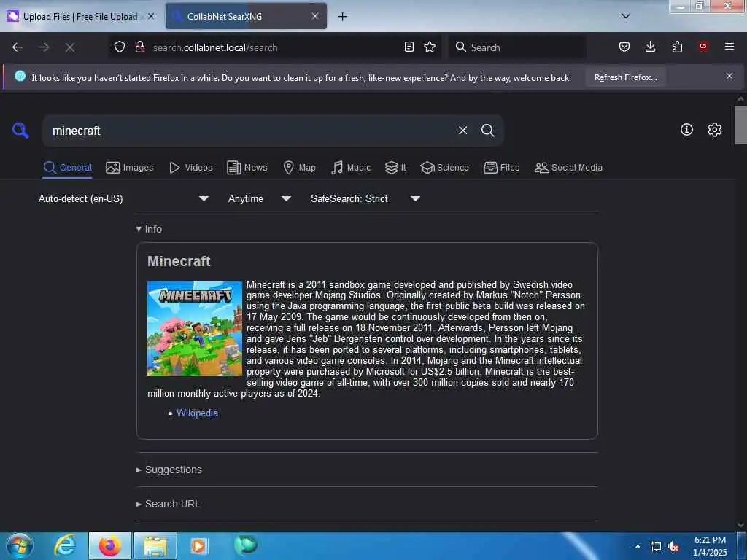Open the Pocket save icon
The height and width of the screenshot is (560, 747).
[624, 47]
